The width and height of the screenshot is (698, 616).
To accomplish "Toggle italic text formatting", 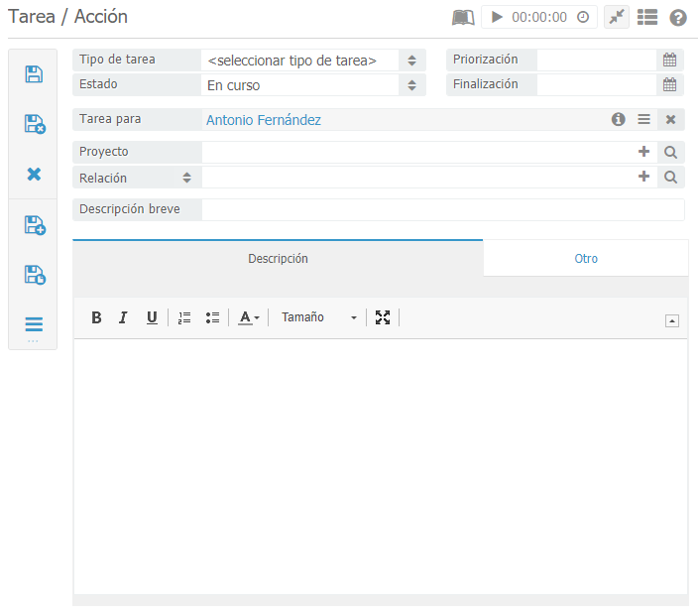I will (123, 317).
